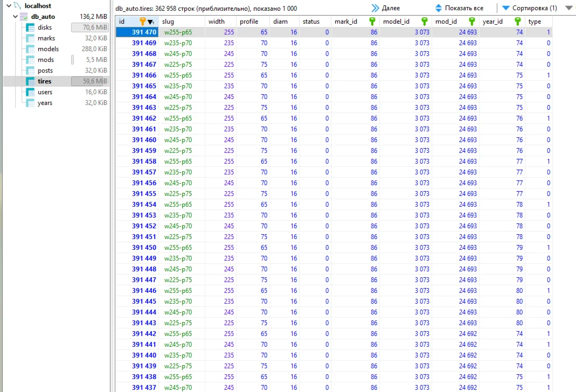Select type cell in row 391 450

(x=538, y=248)
